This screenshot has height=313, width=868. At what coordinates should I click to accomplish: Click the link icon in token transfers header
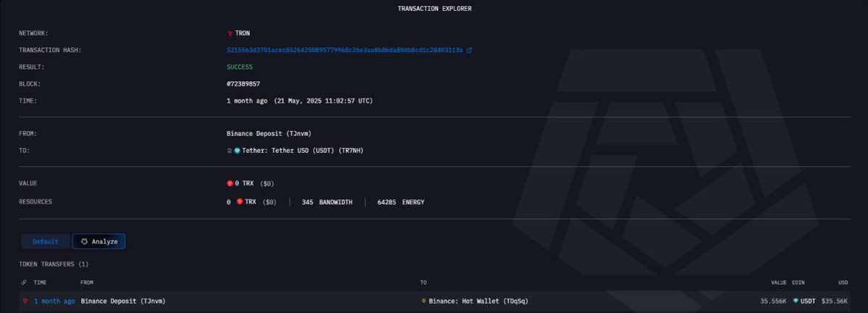(x=24, y=283)
